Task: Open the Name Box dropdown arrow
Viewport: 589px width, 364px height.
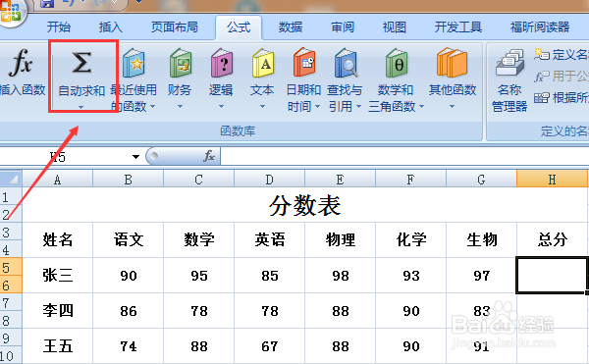Action: pyautogui.click(x=136, y=157)
